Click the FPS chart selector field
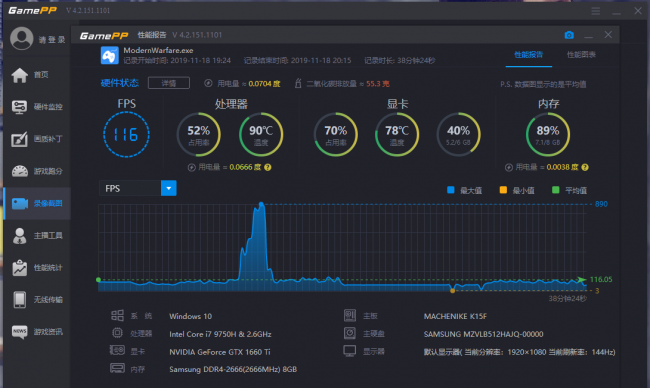 coord(138,188)
